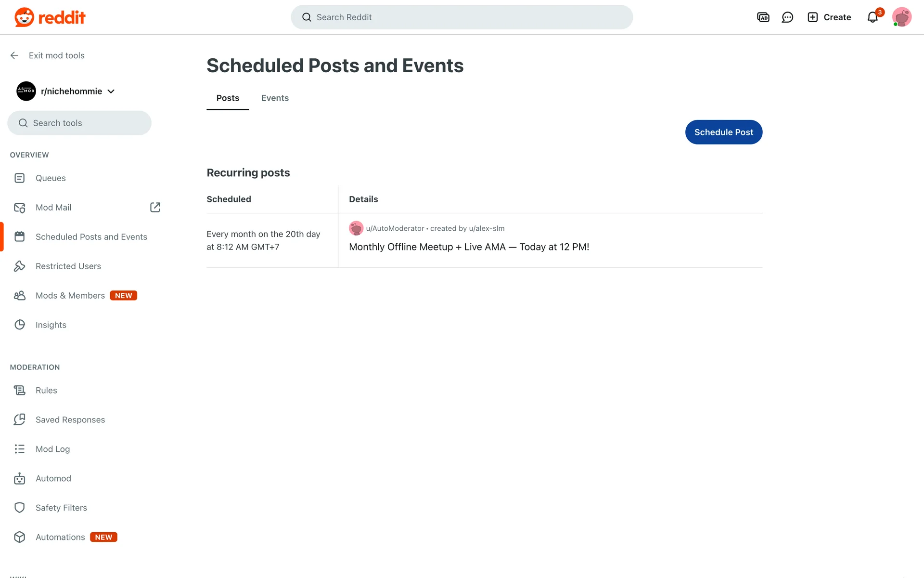This screenshot has width=924, height=578.
Task: Go to Restricted Users
Action: coord(68,266)
